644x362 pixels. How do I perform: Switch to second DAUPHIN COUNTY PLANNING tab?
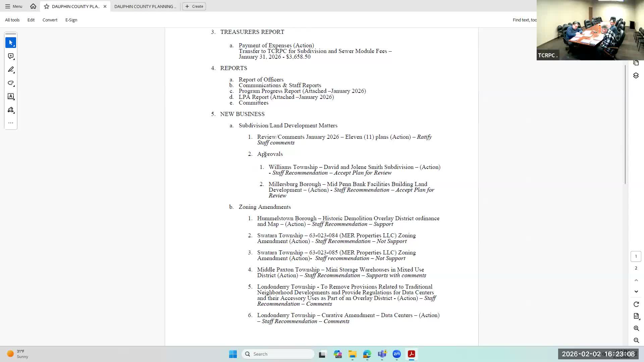145,6
